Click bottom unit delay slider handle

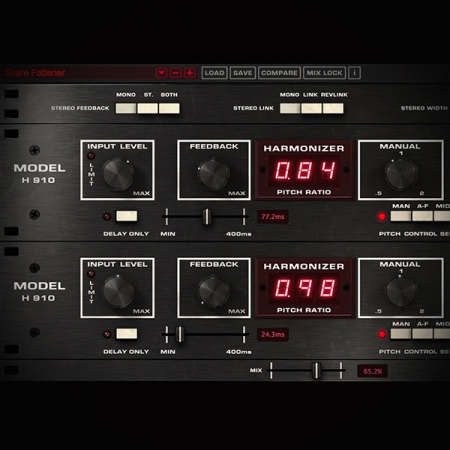point(180,334)
